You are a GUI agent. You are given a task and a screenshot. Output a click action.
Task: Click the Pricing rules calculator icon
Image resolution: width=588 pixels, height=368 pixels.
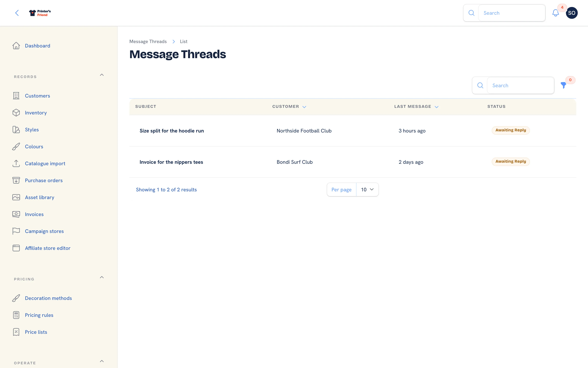[16, 315]
